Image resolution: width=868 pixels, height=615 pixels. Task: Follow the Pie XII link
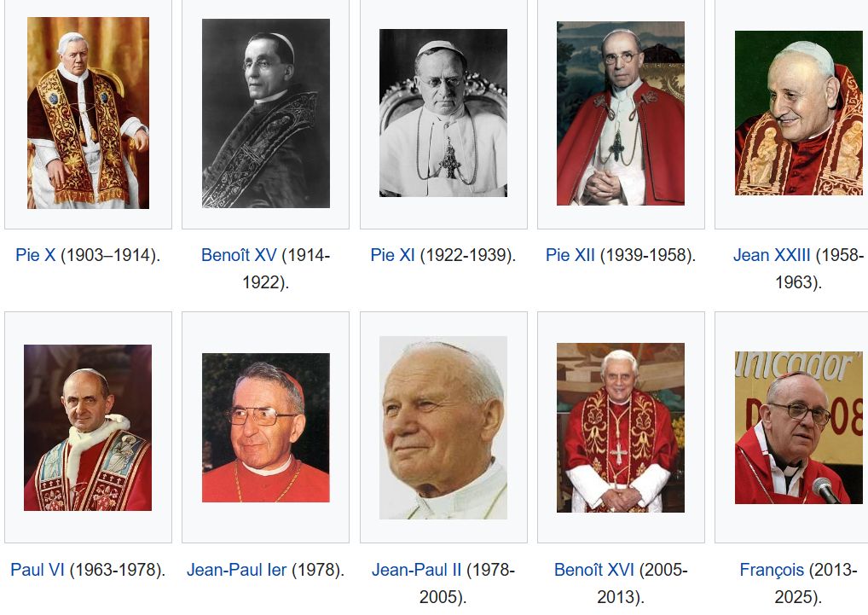click(x=570, y=255)
